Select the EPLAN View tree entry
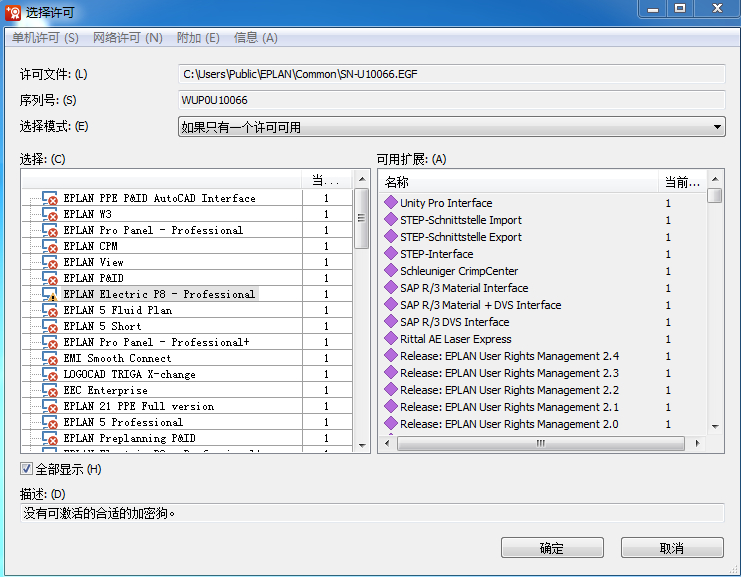741x577 pixels. 94,262
